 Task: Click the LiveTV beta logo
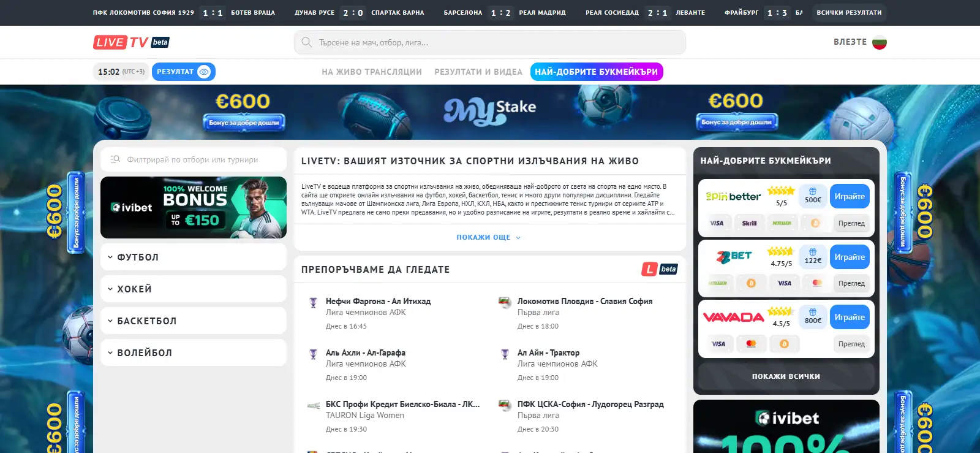pyautogui.click(x=131, y=42)
